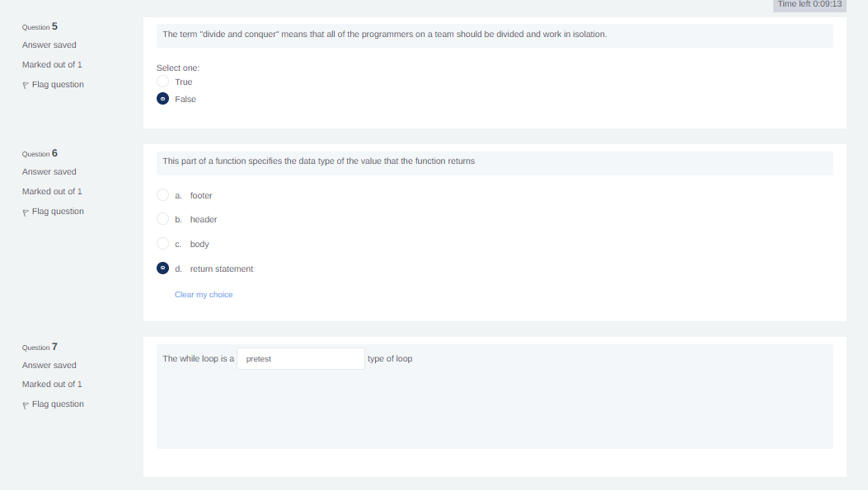Click the 'body' answer label

pyautogui.click(x=199, y=245)
